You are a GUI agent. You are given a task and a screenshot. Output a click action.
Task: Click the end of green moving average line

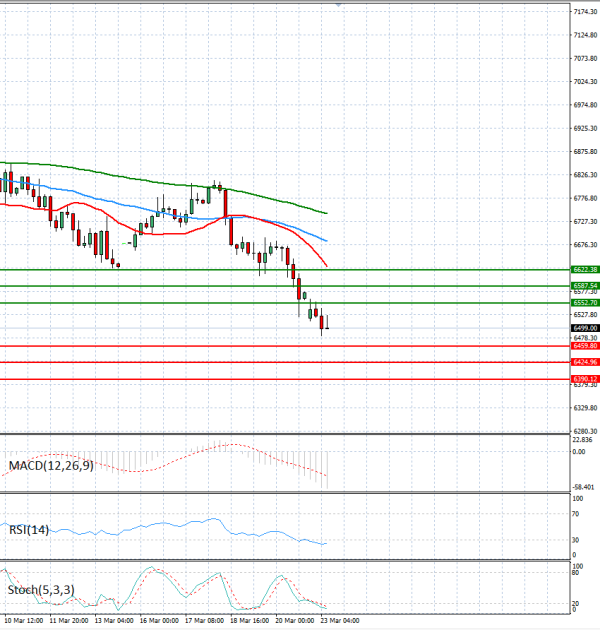327,213
